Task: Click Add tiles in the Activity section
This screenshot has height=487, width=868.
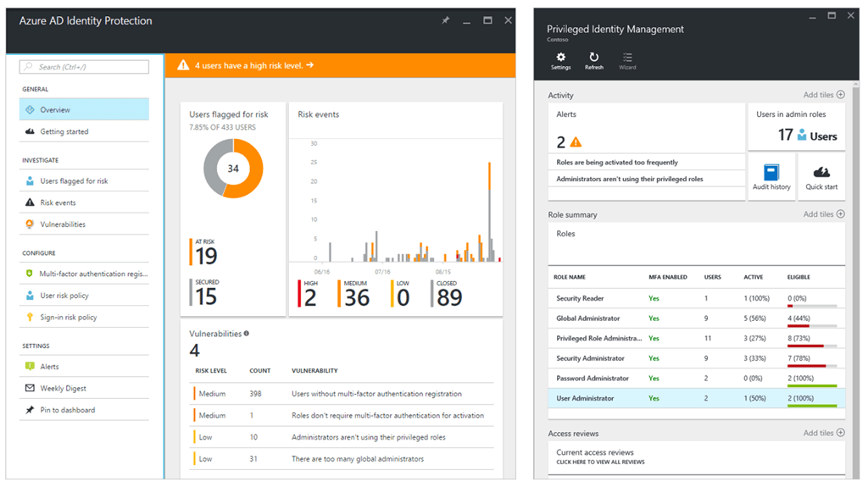Action: (x=824, y=95)
